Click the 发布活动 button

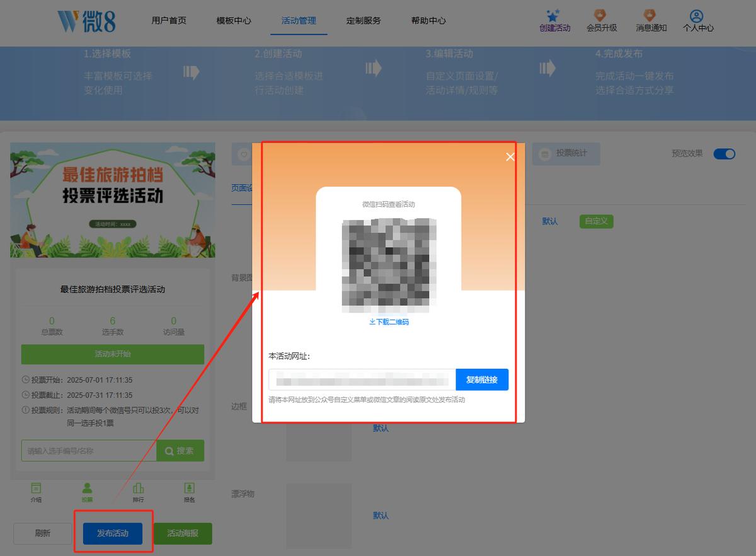113,533
